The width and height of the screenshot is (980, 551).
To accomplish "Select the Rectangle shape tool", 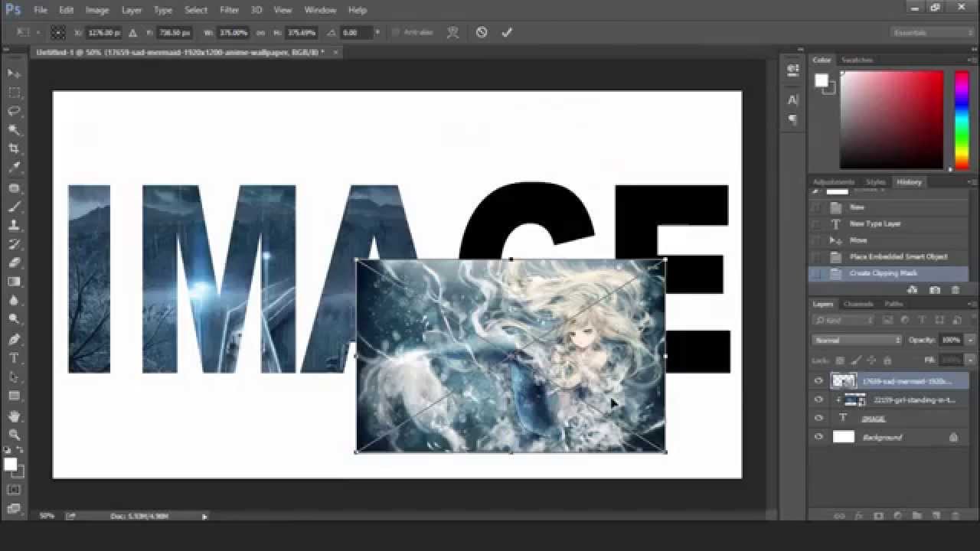I will (14, 396).
